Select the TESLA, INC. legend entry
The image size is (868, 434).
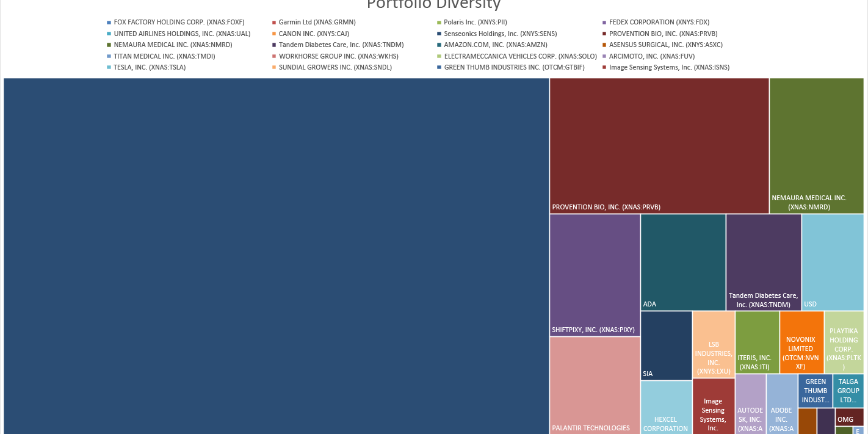(x=150, y=67)
